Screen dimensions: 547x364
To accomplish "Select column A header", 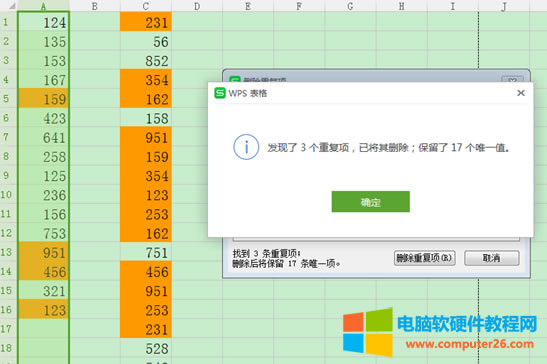I will click(x=43, y=6).
